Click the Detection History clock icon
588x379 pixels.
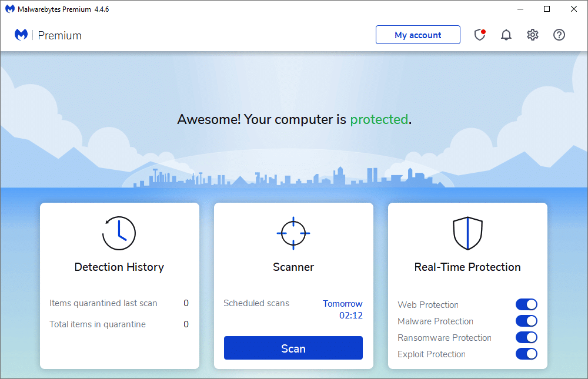coord(119,233)
